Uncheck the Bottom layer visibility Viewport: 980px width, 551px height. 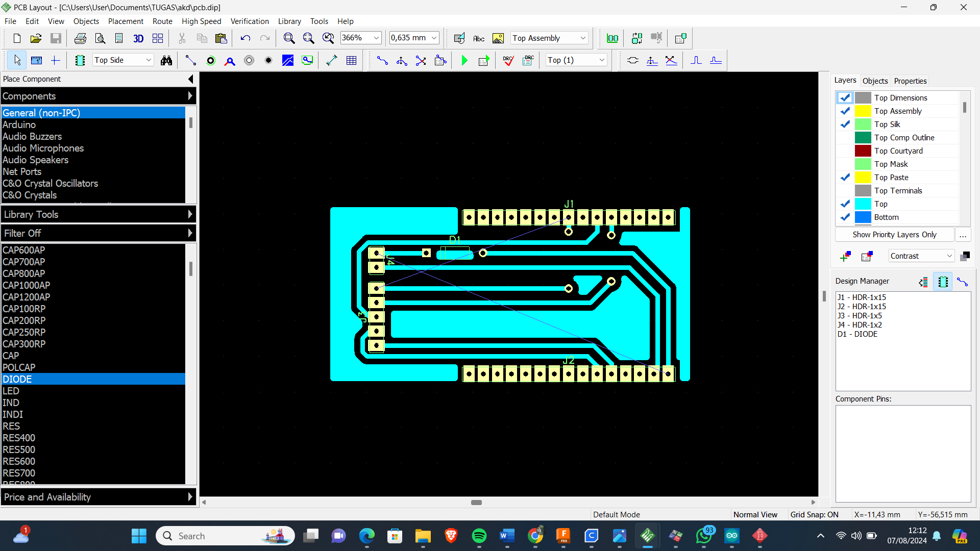click(x=845, y=217)
